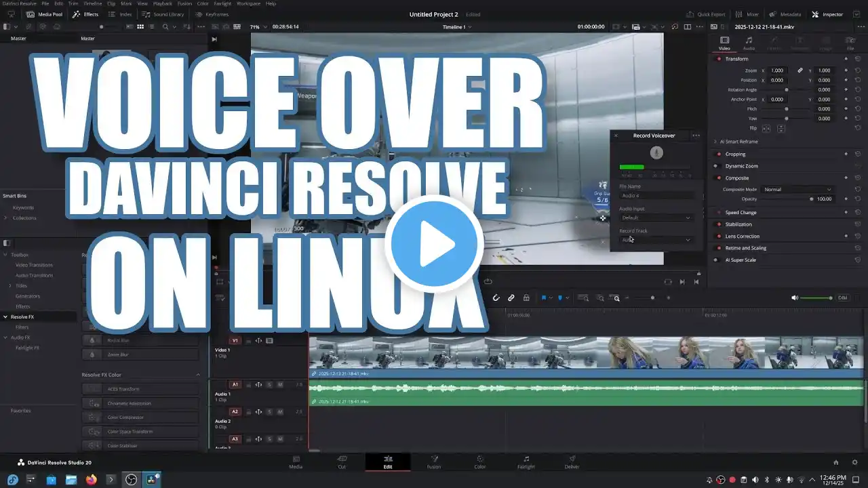The image size is (868, 488).
Task: Open the Timeline menu
Action: 92,3
